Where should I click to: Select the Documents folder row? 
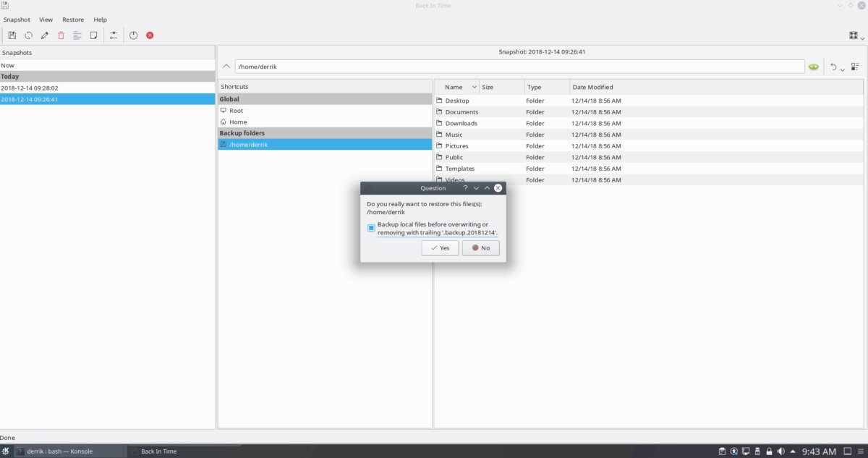click(649, 112)
